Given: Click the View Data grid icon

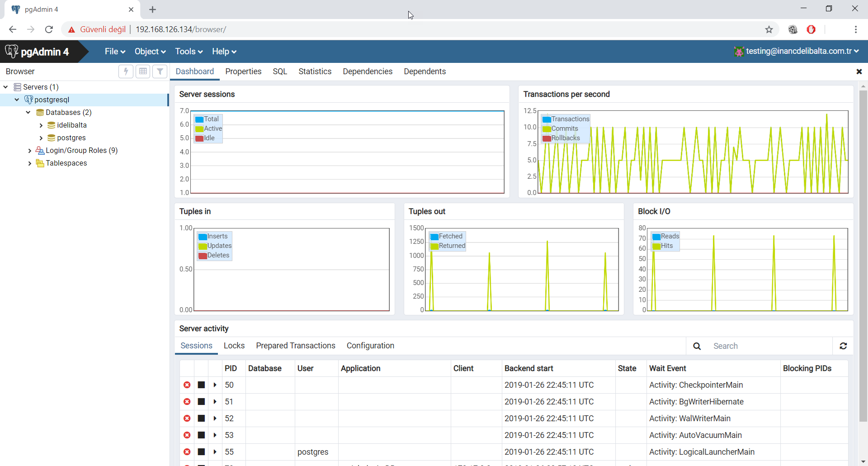Looking at the screenshot, I should tap(143, 71).
